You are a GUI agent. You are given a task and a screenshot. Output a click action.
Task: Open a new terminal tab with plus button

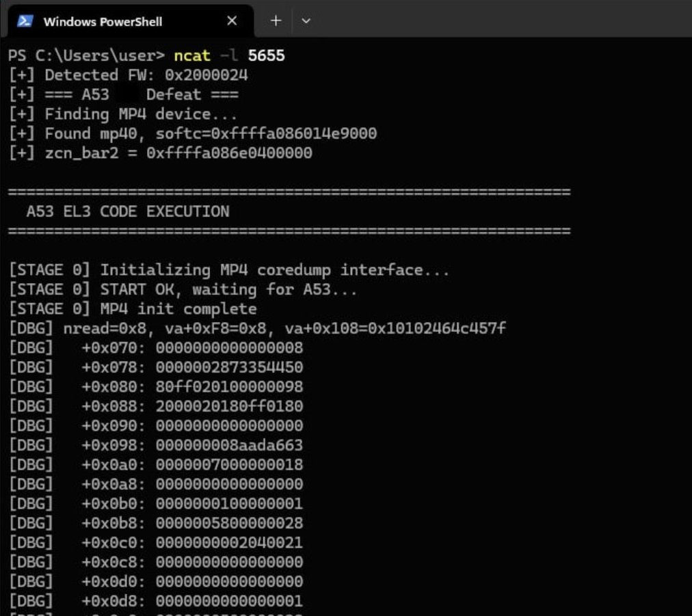pyautogui.click(x=276, y=21)
